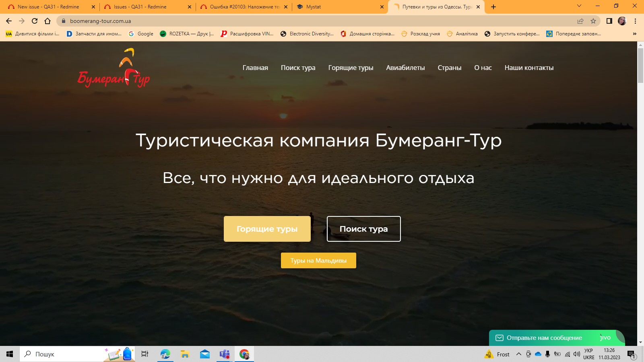Click the Горящие туры yellow button
Image resolution: width=644 pixels, height=362 pixels.
pos(267,229)
